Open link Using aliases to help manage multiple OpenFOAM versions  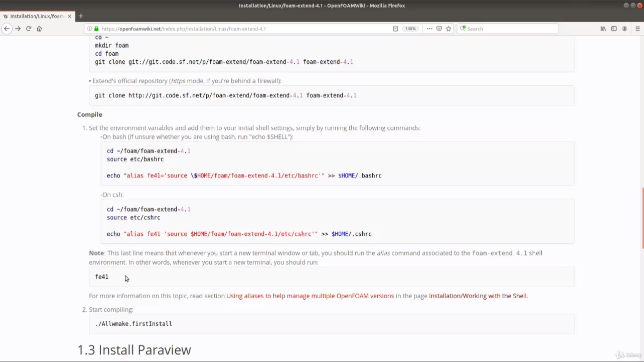pyautogui.click(x=310, y=296)
